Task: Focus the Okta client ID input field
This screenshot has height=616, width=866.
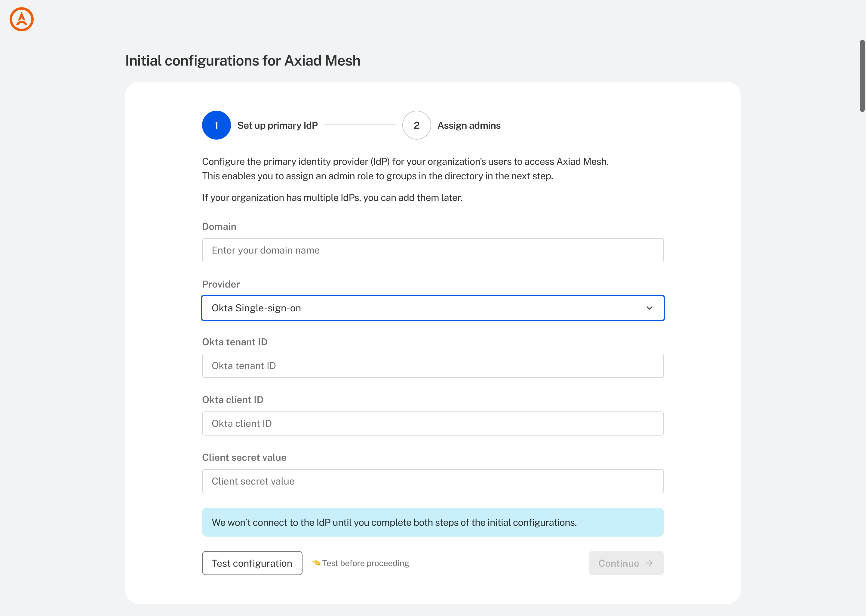Action: 433,423
